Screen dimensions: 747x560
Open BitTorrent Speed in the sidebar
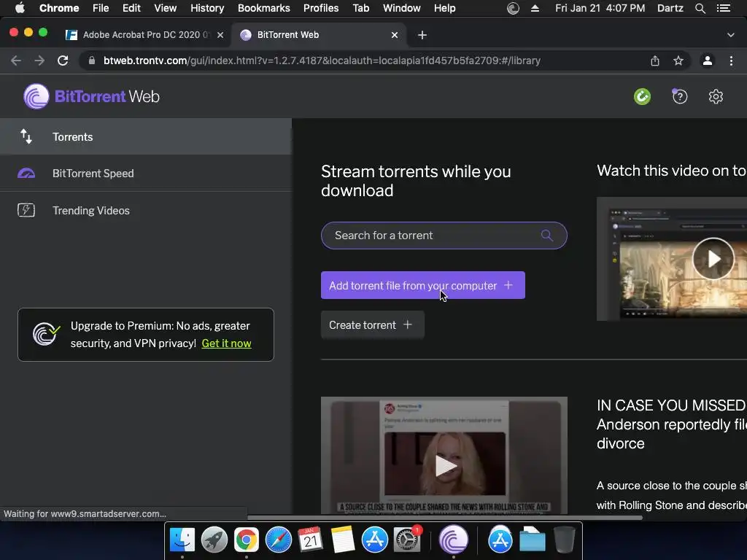(146, 174)
